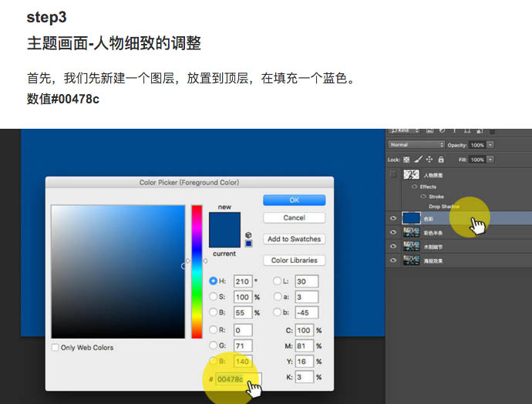
Task: Click the S value field showing 100
Action: tap(243, 297)
